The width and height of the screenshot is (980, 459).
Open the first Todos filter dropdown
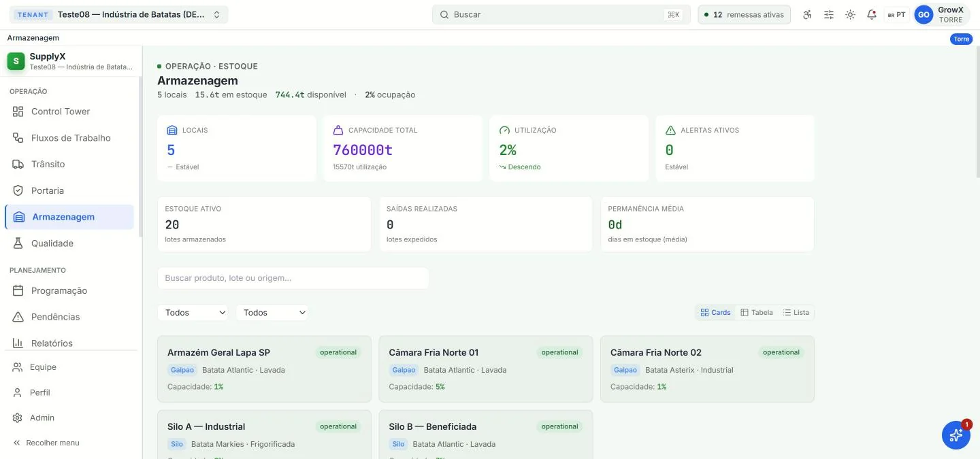(x=193, y=313)
